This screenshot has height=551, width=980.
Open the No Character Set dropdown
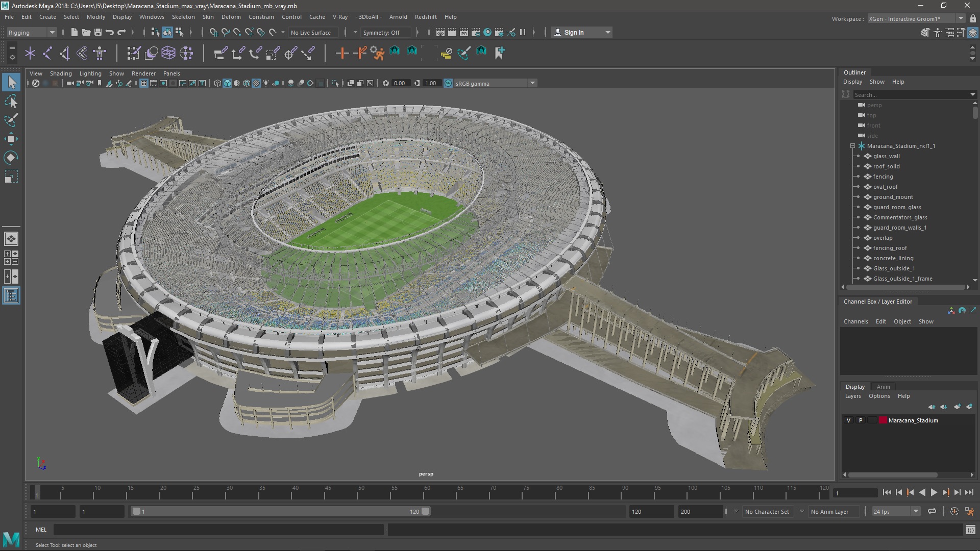tap(767, 511)
